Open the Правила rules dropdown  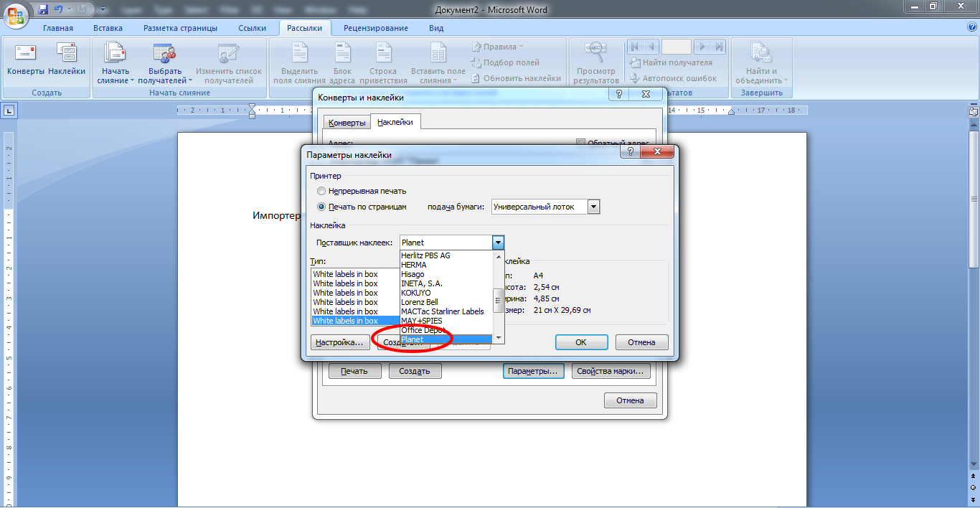(497, 47)
